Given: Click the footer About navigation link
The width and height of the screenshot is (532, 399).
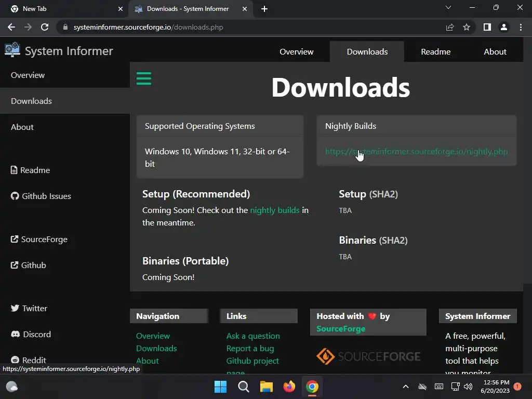Looking at the screenshot, I should (147, 361).
